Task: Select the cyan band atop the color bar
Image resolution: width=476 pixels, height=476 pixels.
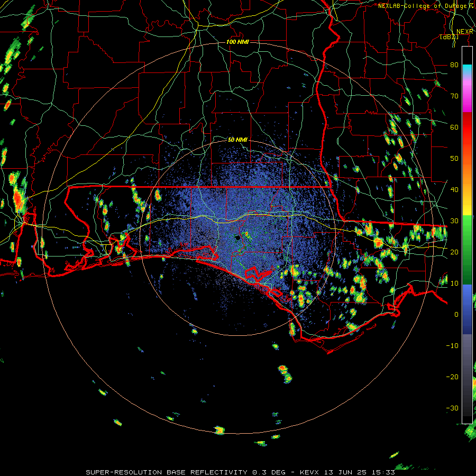Action: pyautogui.click(x=467, y=69)
